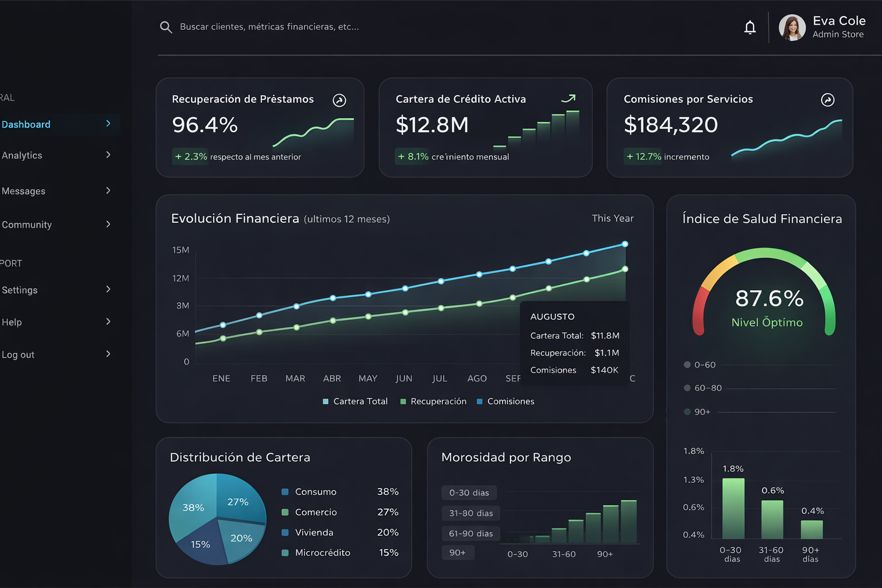
Task: Click the search magnifier icon
Action: [166, 27]
